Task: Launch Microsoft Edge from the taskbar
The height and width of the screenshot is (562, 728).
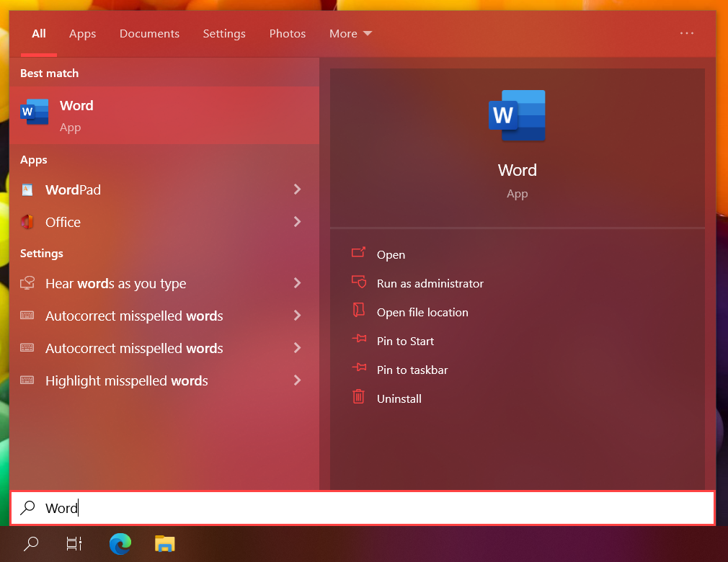Action: pyautogui.click(x=120, y=543)
